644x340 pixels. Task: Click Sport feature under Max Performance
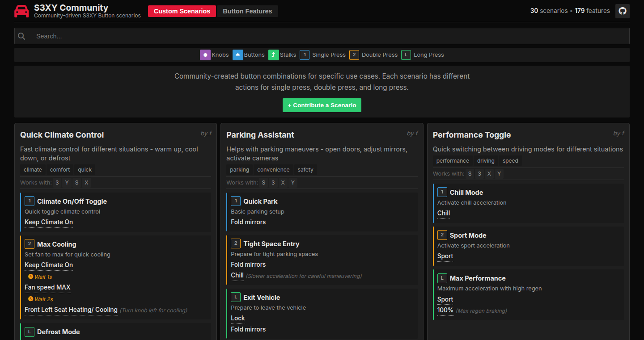445,299
